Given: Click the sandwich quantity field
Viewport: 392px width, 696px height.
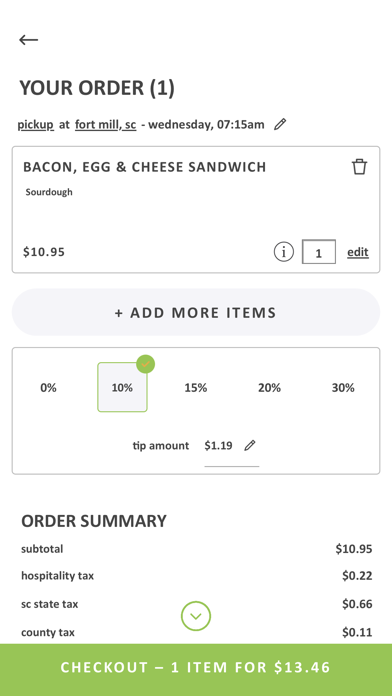Looking at the screenshot, I should coord(319,252).
